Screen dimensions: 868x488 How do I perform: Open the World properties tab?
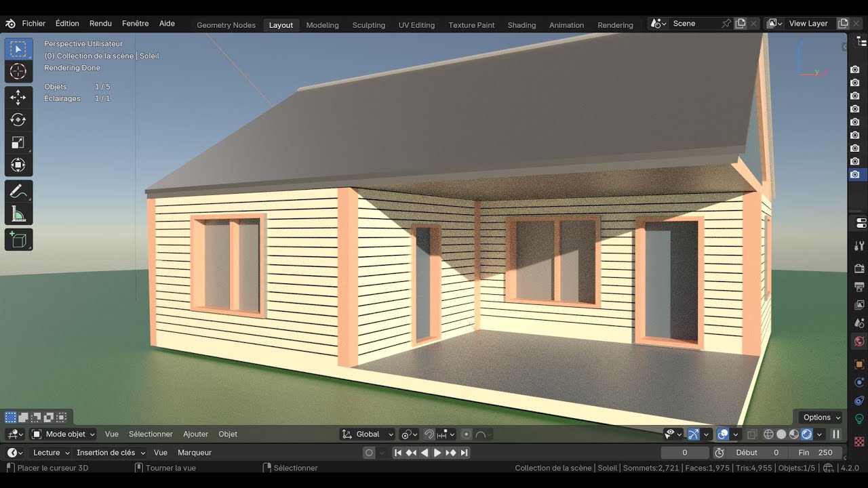click(859, 342)
